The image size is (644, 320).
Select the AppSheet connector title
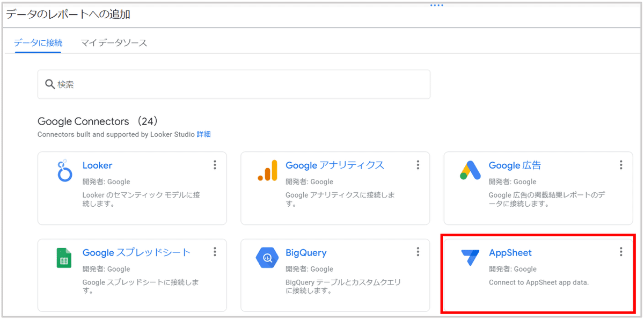click(510, 252)
